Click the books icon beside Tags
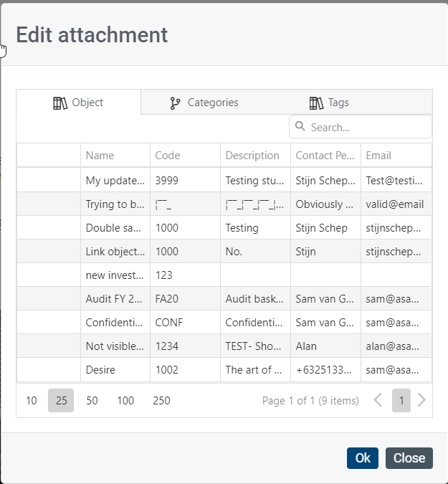The width and height of the screenshot is (448, 484). click(x=316, y=103)
